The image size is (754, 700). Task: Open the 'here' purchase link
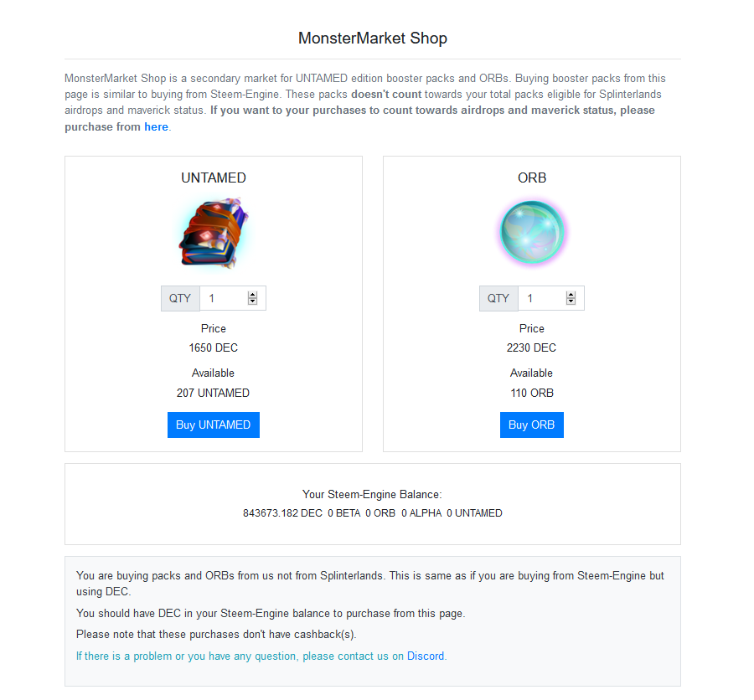tap(157, 127)
